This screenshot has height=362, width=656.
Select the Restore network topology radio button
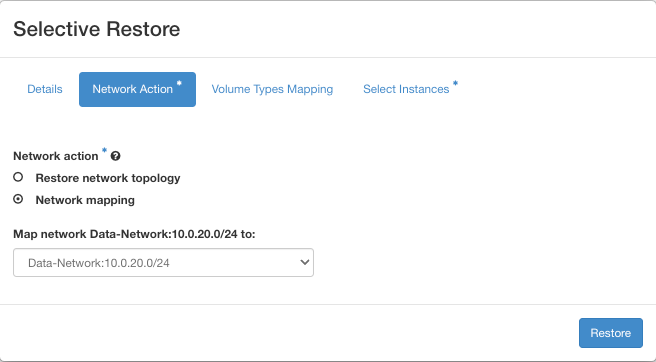(x=18, y=177)
